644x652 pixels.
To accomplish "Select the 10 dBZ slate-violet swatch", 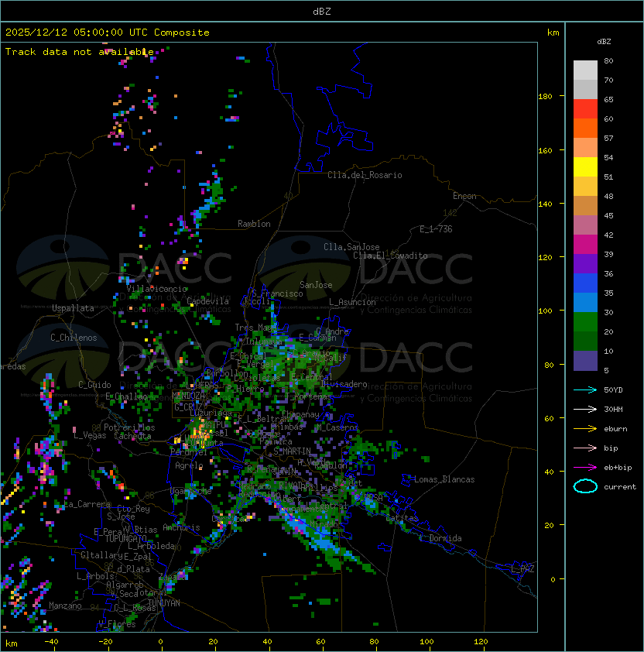I will point(585,361).
